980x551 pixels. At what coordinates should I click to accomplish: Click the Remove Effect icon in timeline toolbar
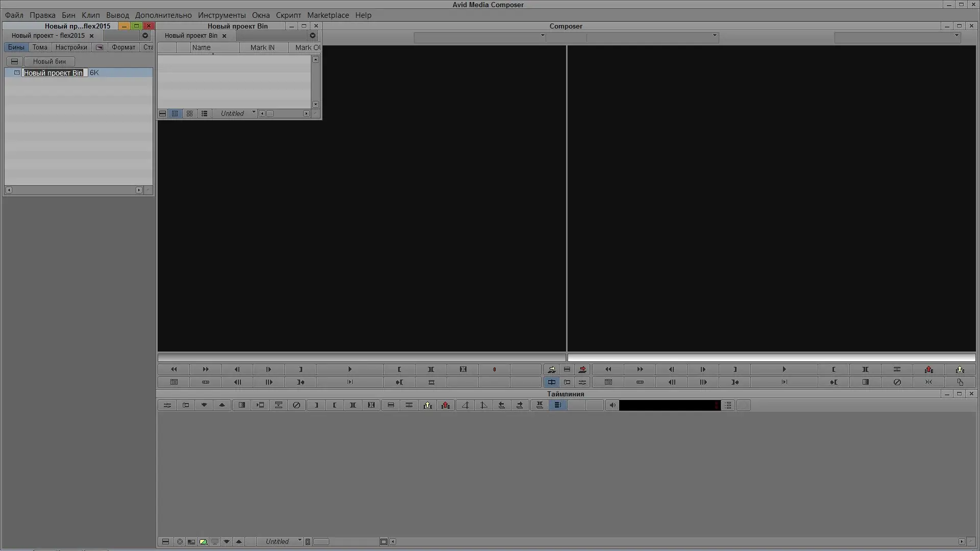296,405
